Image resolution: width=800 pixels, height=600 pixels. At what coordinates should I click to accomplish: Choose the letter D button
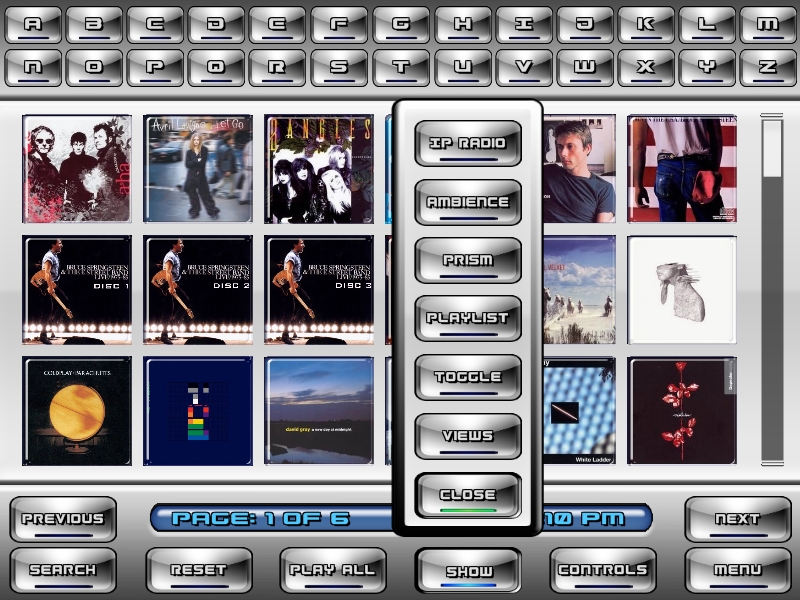click(x=217, y=24)
